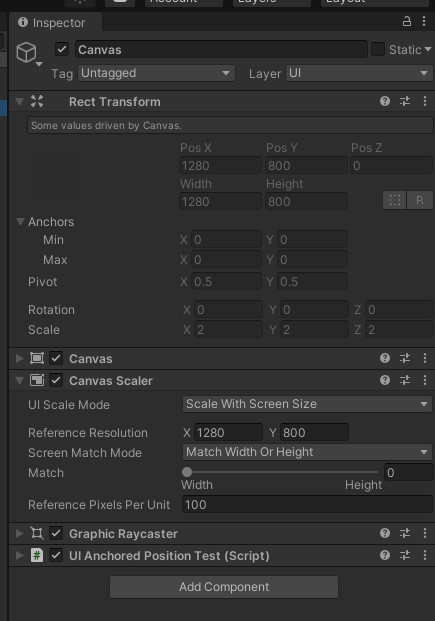The height and width of the screenshot is (621, 435).
Task: Click the Pivot X field
Action: (226, 281)
